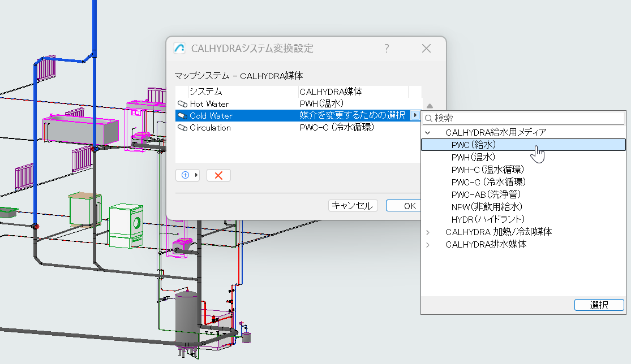
Task: Click the scroll up arrow of mapping table
Action: click(x=430, y=106)
